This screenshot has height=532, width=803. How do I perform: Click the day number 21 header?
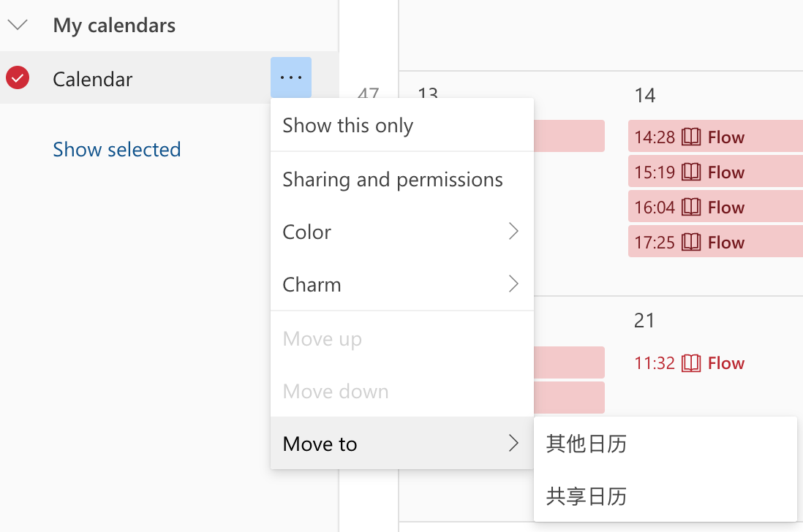point(644,320)
